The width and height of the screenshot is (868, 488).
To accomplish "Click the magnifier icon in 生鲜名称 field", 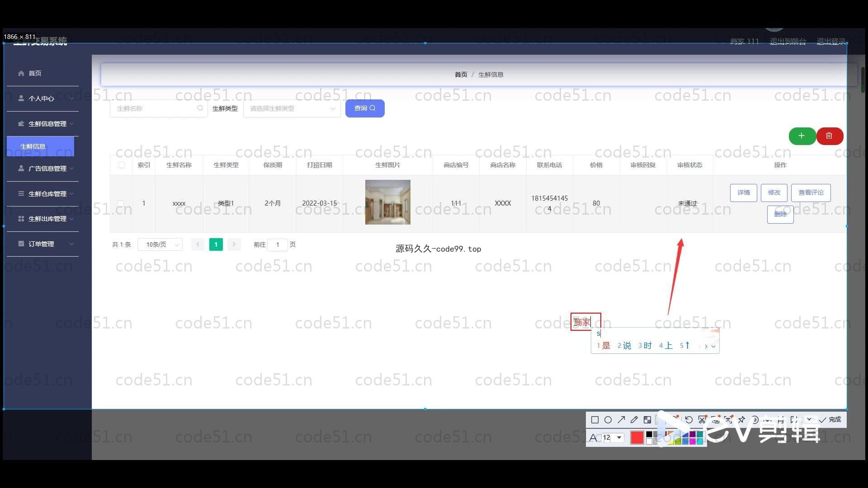I will [200, 108].
